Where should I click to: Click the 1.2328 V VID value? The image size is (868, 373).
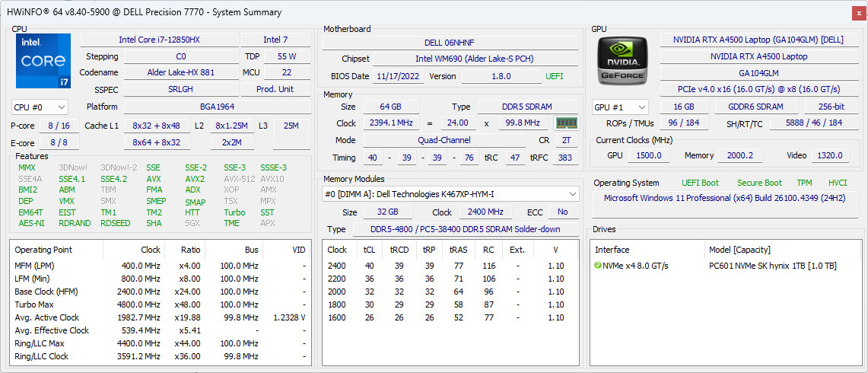(290, 317)
